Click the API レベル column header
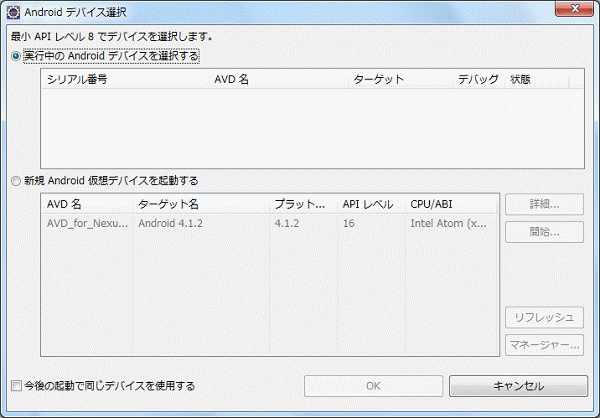 [x=371, y=204]
